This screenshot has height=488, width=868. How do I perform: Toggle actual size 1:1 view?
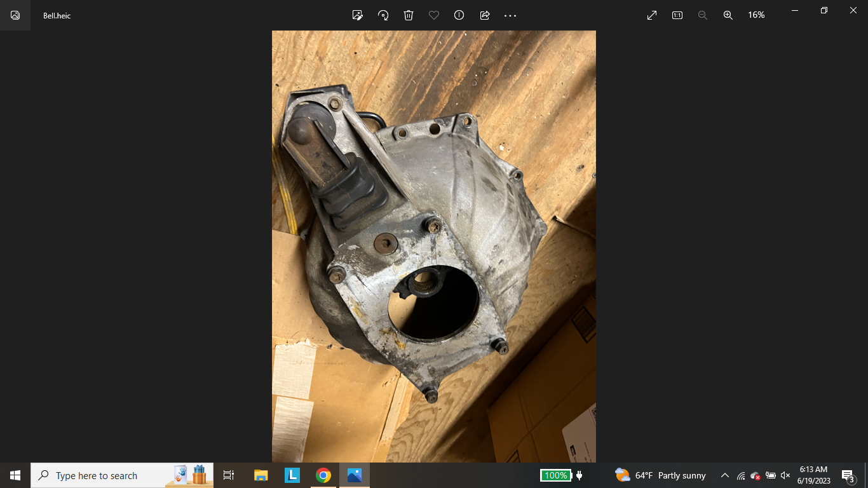(x=677, y=15)
